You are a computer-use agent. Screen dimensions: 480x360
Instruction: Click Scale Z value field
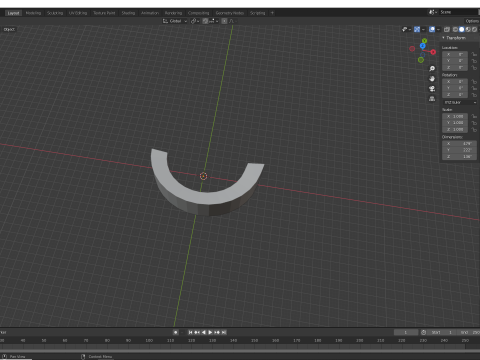pos(455,129)
